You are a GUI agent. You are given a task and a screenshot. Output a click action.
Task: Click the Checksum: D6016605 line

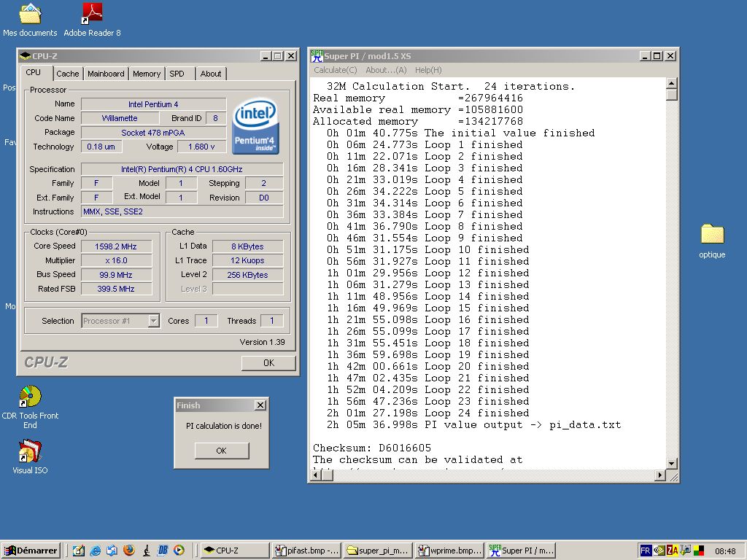click(372, 448)
